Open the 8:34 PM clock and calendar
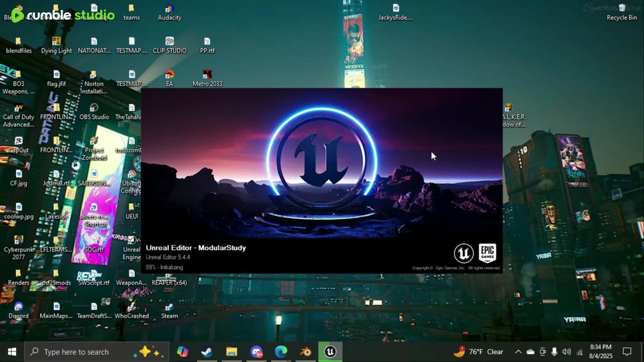The width and height of the screenshot is (644, 362). click(x=600, y=351)
